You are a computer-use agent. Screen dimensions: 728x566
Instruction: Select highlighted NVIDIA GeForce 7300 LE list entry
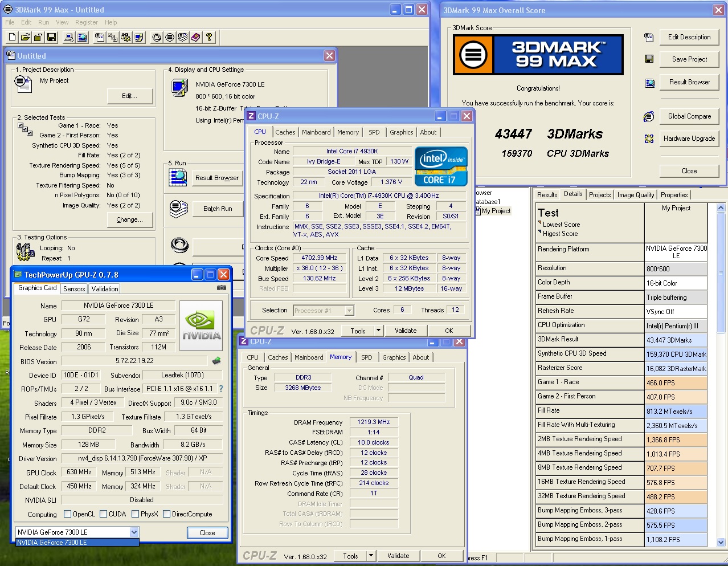coord(77,543)
